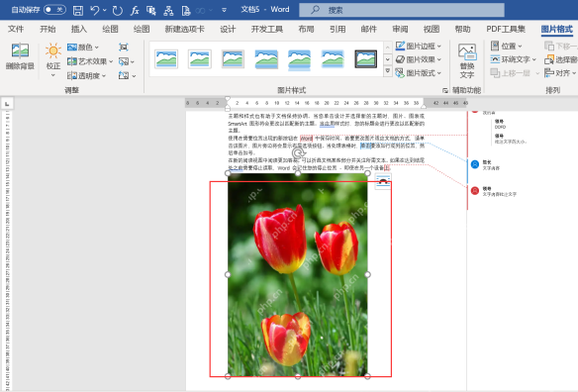Click the ruler tab-stop selector in the corner
578x392 pixels.
(7, 104)
